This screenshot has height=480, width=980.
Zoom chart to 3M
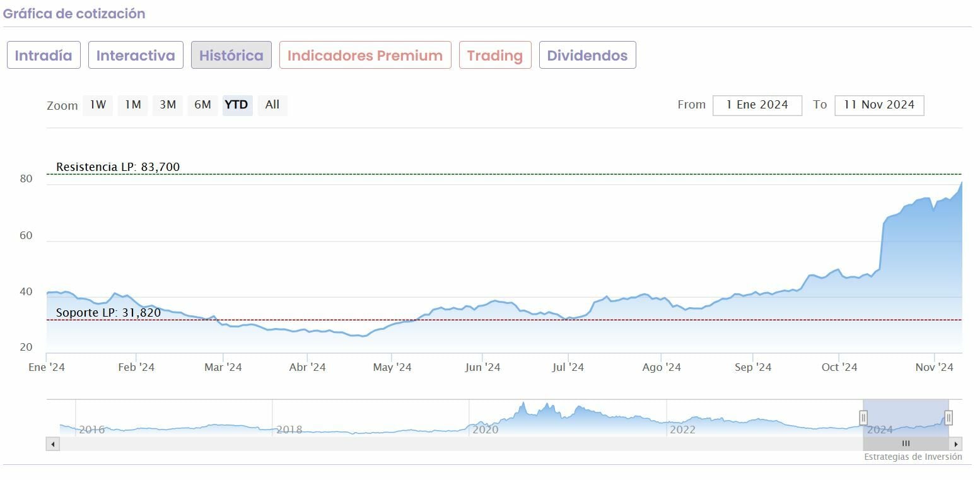(x=168, y=105)
